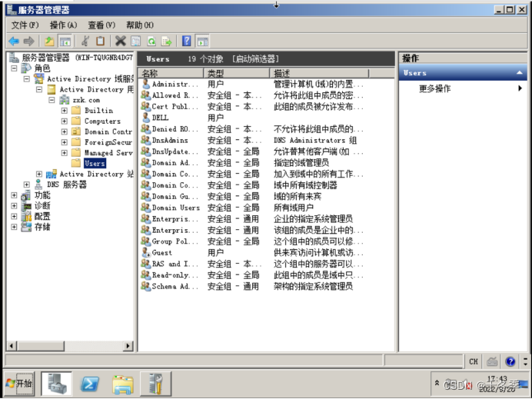Click the keyboard icon in language bar
This screenshot has height=399, width=532.
coord(492,361)
